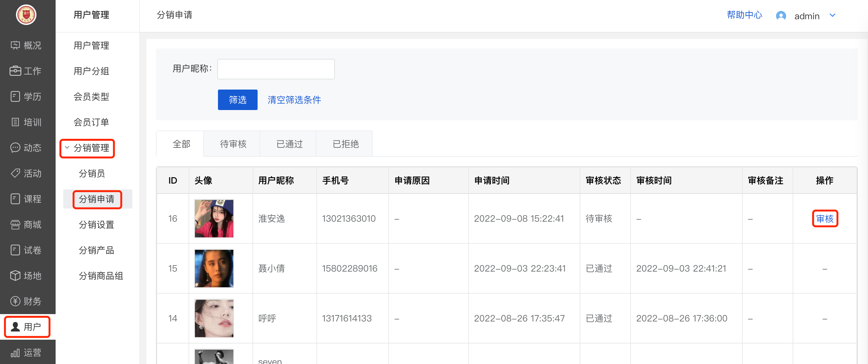Open the 分销产品 submenu item
The width and height of the screenshot is (868, 364).
click(97, 250)
